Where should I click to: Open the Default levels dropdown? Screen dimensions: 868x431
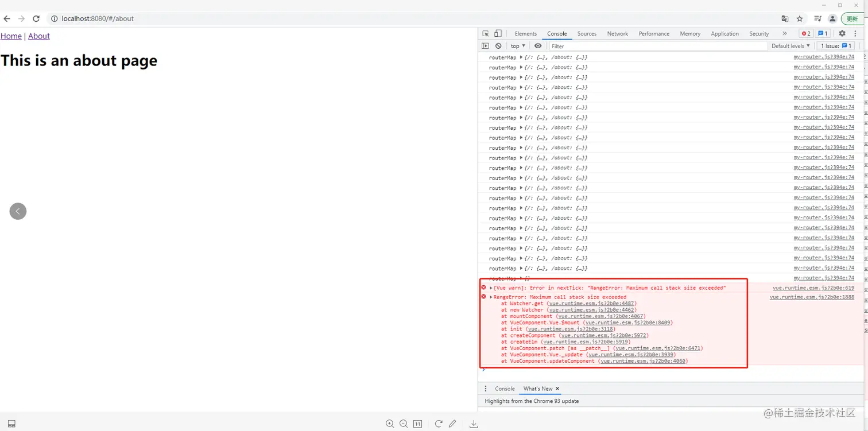(790, 46)
